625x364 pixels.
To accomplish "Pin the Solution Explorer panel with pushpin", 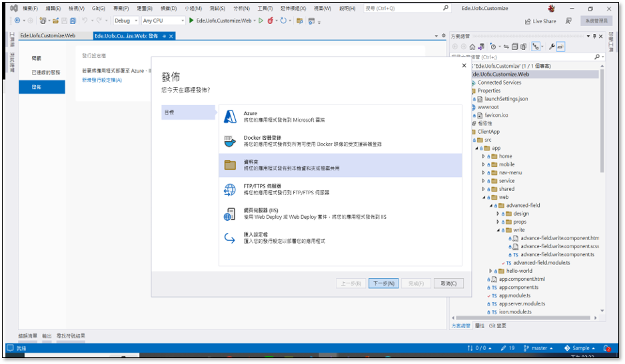I will (594, 36).
